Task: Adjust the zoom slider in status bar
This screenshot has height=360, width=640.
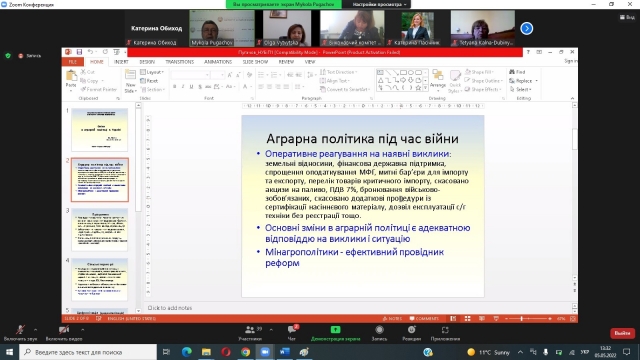Action: 522,318
